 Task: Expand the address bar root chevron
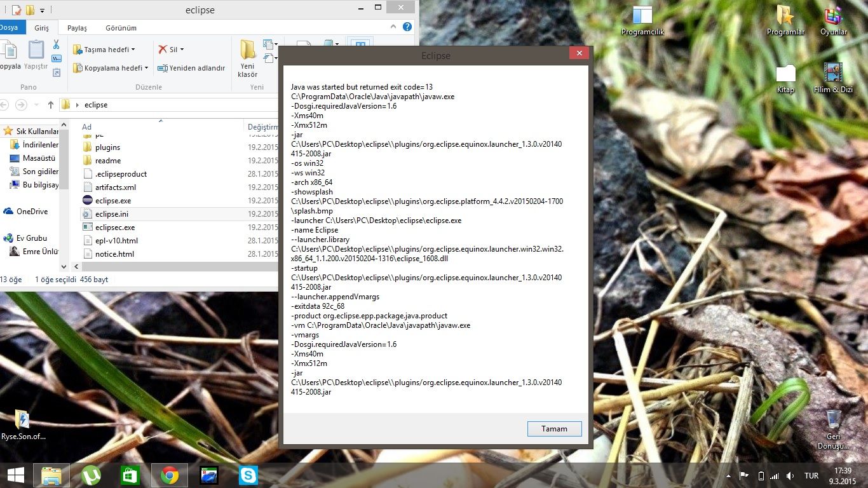click(77, 105)
